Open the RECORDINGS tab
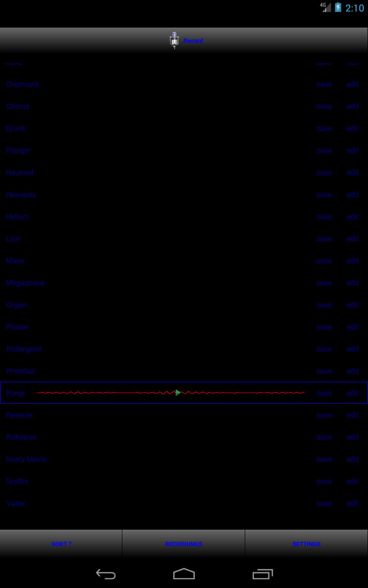This screenshot has width=368, height=588. coord(184,544)
